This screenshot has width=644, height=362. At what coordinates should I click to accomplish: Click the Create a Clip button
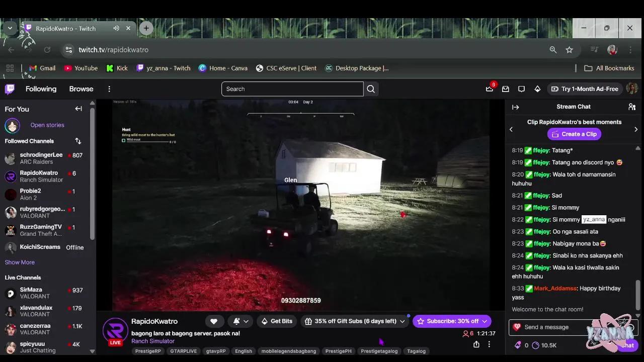pos(574,134)
